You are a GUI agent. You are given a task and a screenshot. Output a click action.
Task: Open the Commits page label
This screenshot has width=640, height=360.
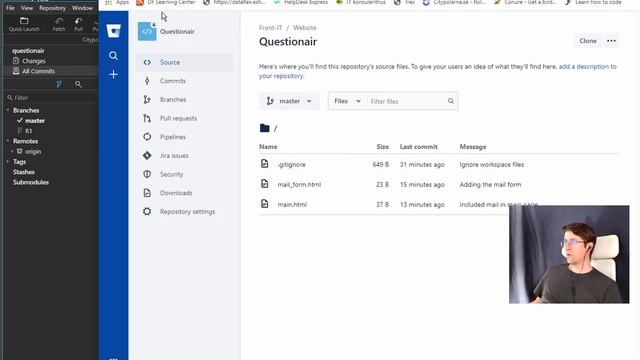tap(173, 81)
